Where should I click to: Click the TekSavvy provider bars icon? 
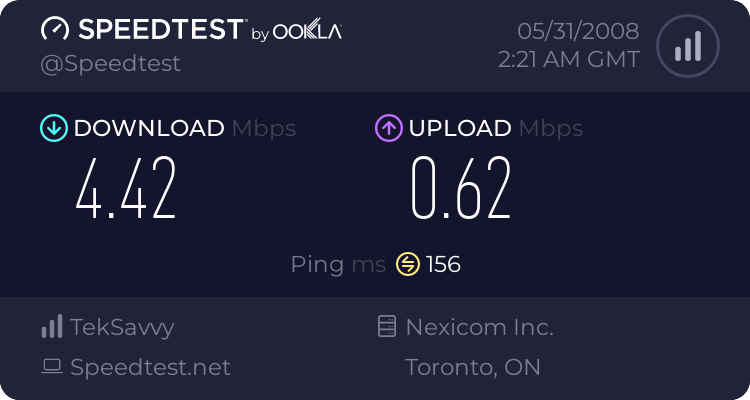[x=51, y=327]
